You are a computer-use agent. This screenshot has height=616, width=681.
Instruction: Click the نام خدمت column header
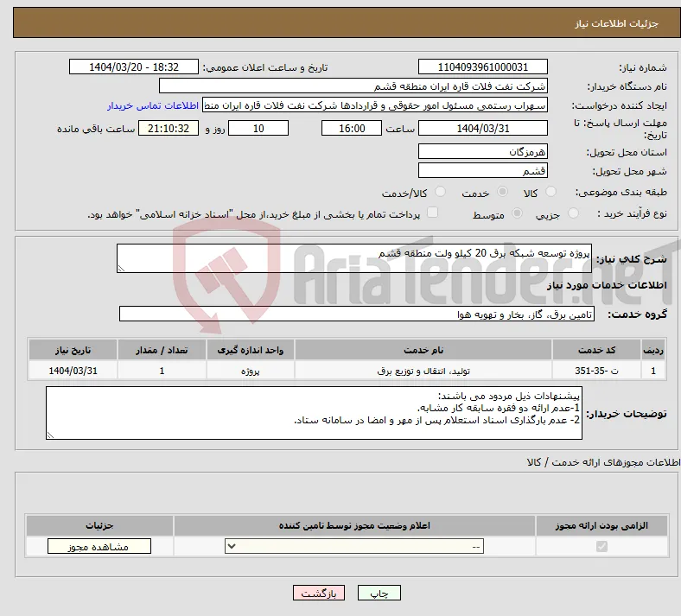(423, 350)
